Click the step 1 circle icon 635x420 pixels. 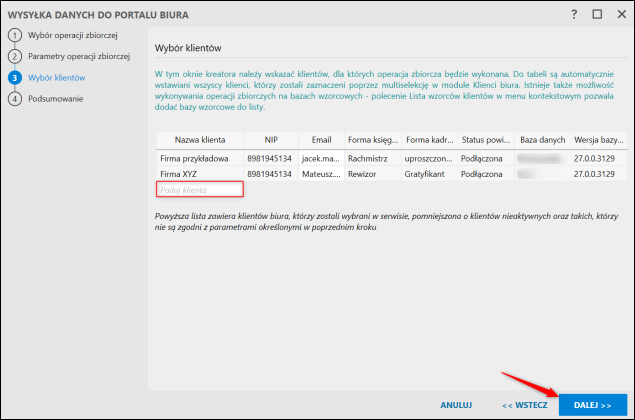(x=15, y=35)
